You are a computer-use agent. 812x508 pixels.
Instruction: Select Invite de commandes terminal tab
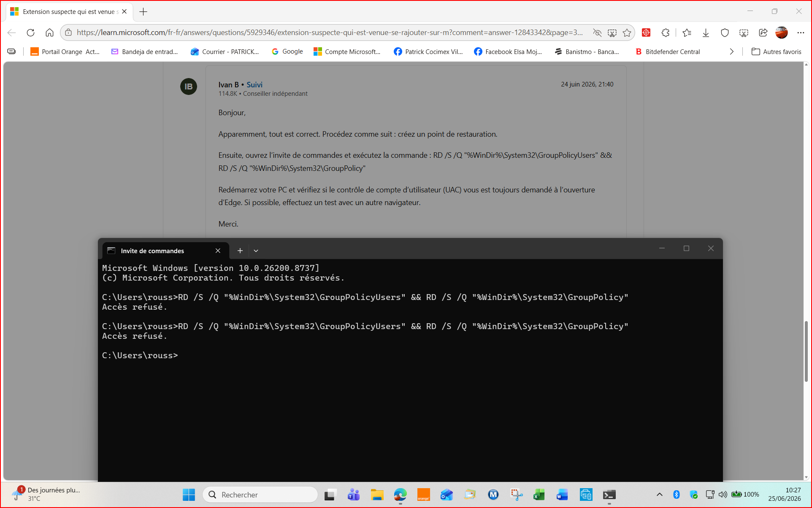(165, 251)
